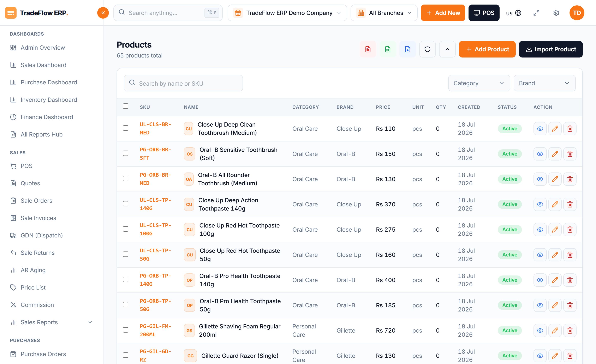Delete Close Up Red Hot Toothpaste 50g
Image resolution: width=596 pixels, height=364 pixels.
(570, 255)
